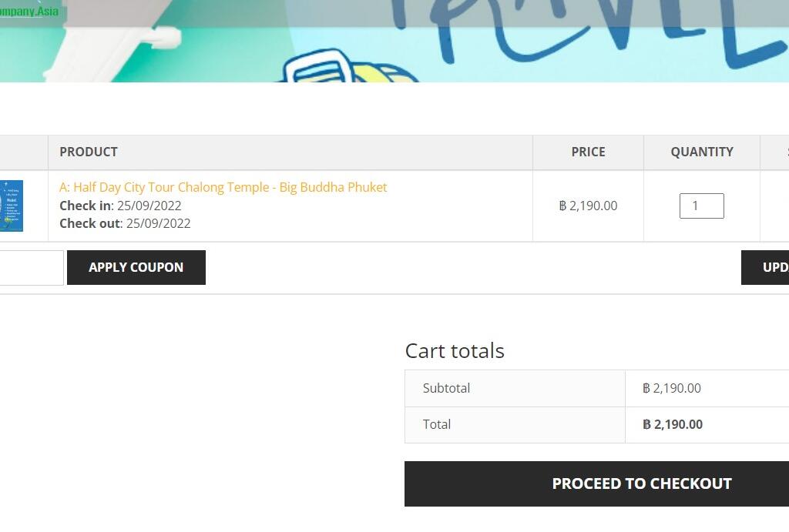Select the product price ฿ 2,190.00 in the row

pyautogui.click(x=588, y=206)
